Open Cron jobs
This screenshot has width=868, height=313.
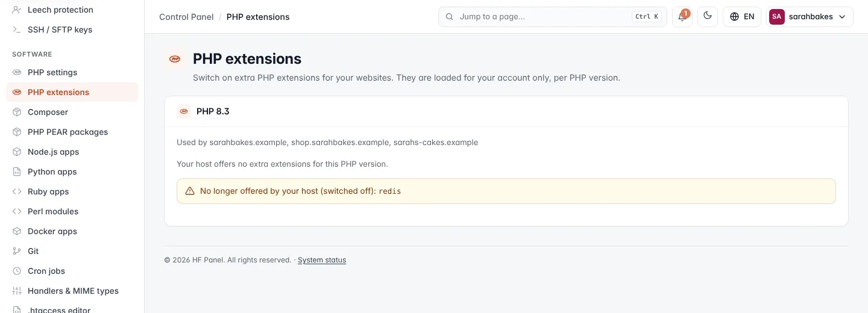pos(72,271)
